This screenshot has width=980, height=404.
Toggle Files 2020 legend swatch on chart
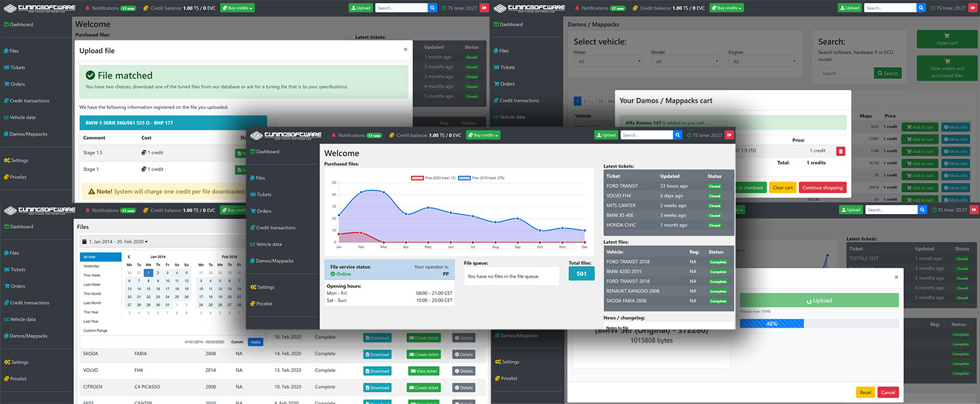pyautogui.click(x=417, y=178)
